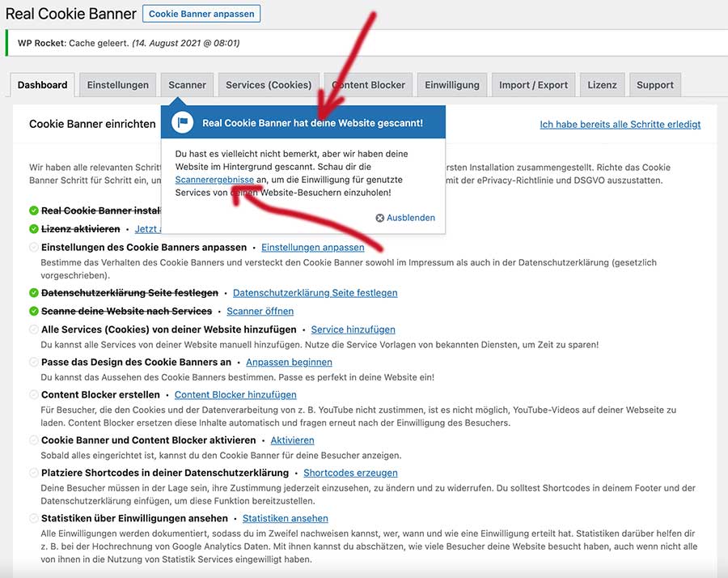The height and width of the screenshot is (578, 728).
Task: Select the Lizenz tab
Action: 602,85
